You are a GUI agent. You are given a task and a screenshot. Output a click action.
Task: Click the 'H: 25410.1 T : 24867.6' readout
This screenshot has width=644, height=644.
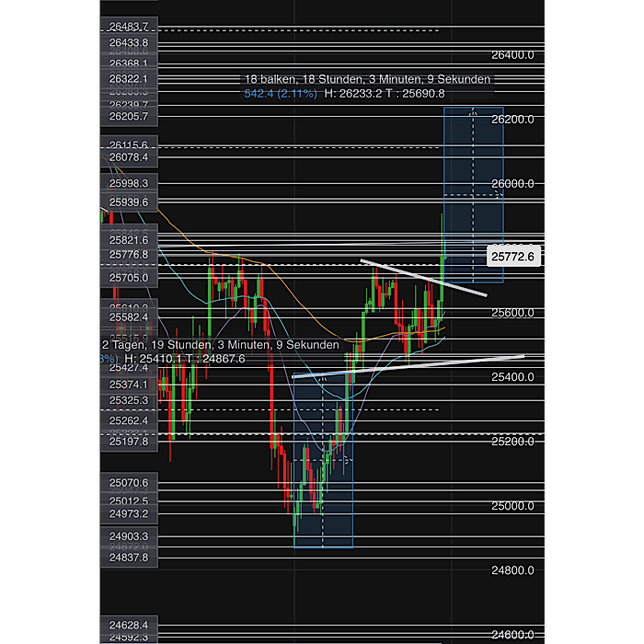click(185, 359)
